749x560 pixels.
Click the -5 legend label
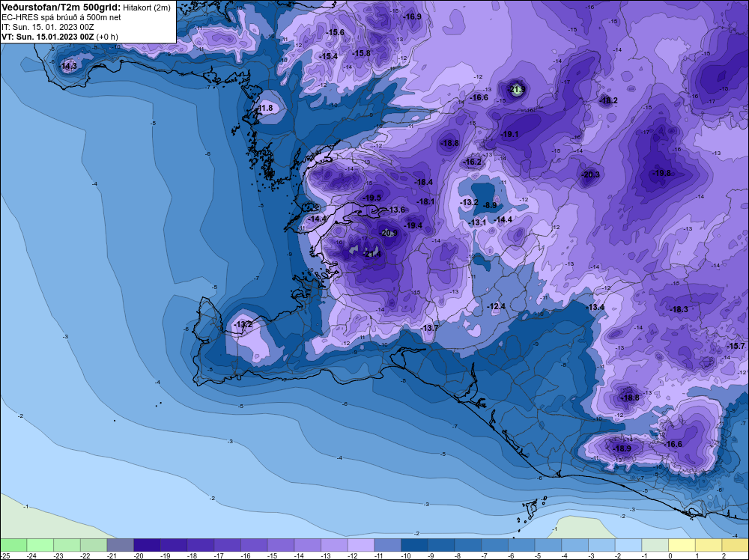tap(539, 556)
